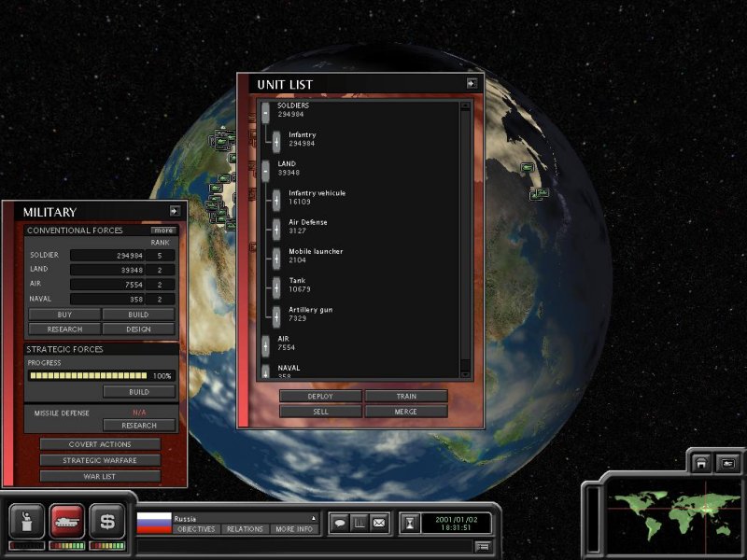Expand the Air Defense entry

276,229
